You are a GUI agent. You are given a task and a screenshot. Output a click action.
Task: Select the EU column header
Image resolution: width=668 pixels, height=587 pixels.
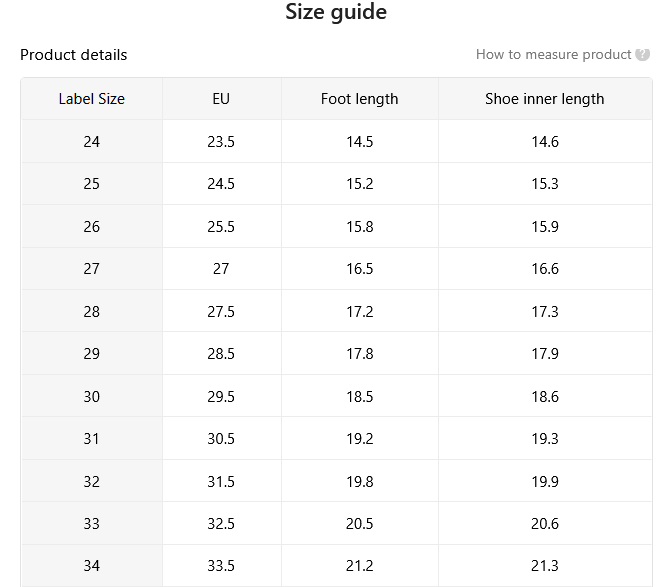coord(221,99)
